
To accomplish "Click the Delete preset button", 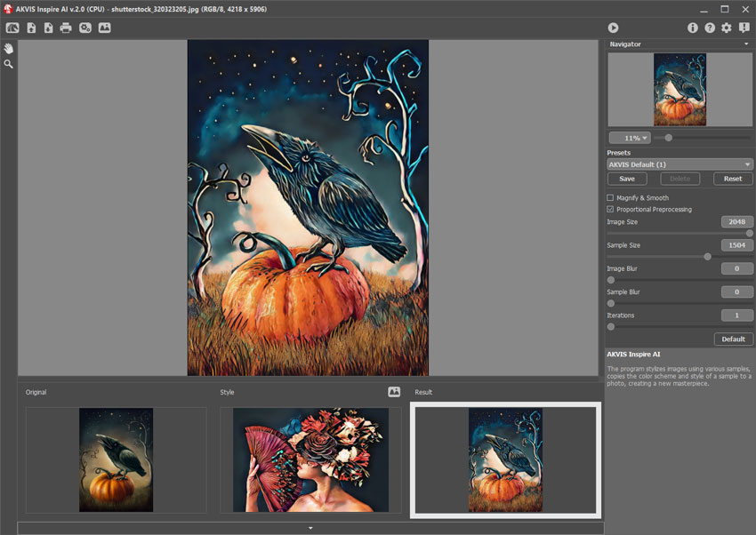I will 680,179.
